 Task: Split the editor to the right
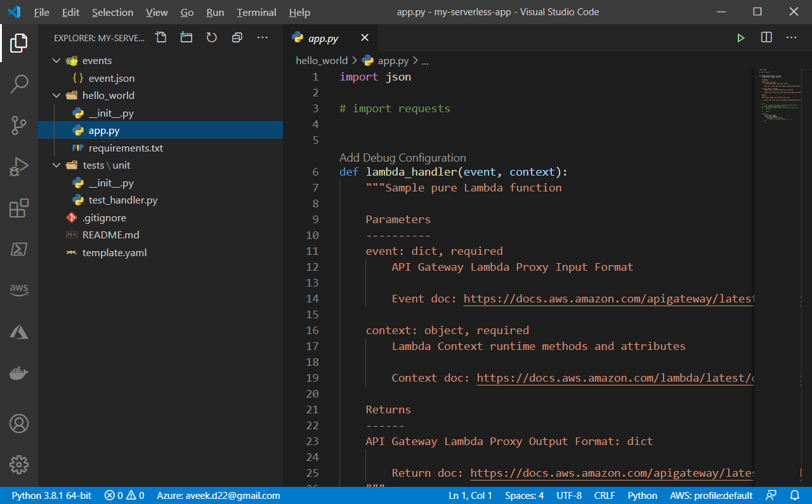click(x=766, y=38)
